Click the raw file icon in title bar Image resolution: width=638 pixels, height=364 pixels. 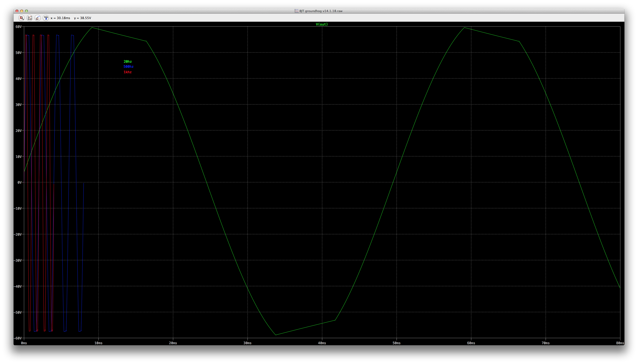coord(297,11)
